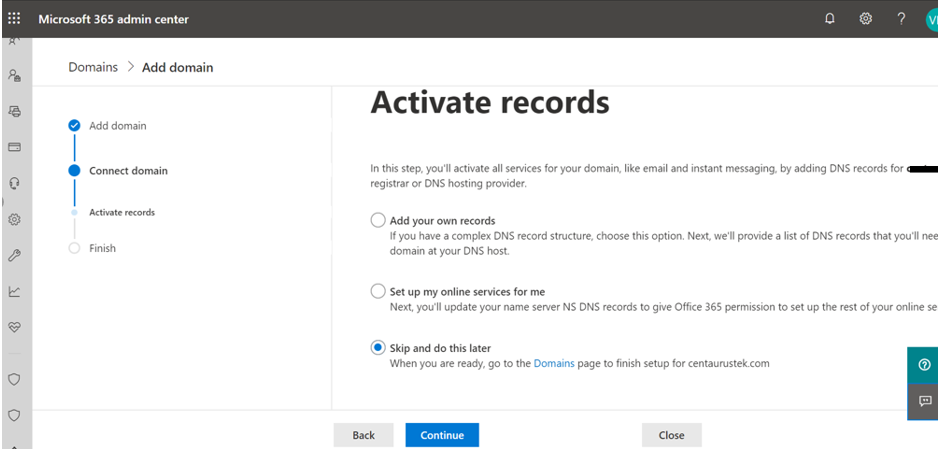Open the app launcher waffle menu
938x449 pixels.
(x=14, y=19)
